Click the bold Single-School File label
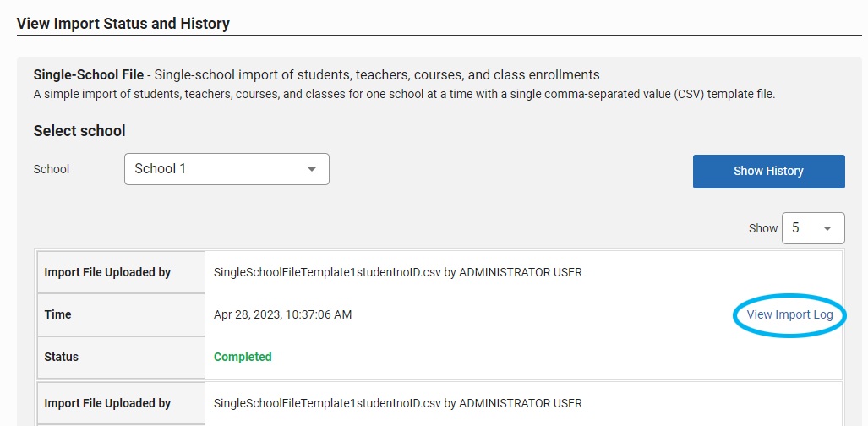The width and height of the screenshot is (868, 426). tap(89, 74)
